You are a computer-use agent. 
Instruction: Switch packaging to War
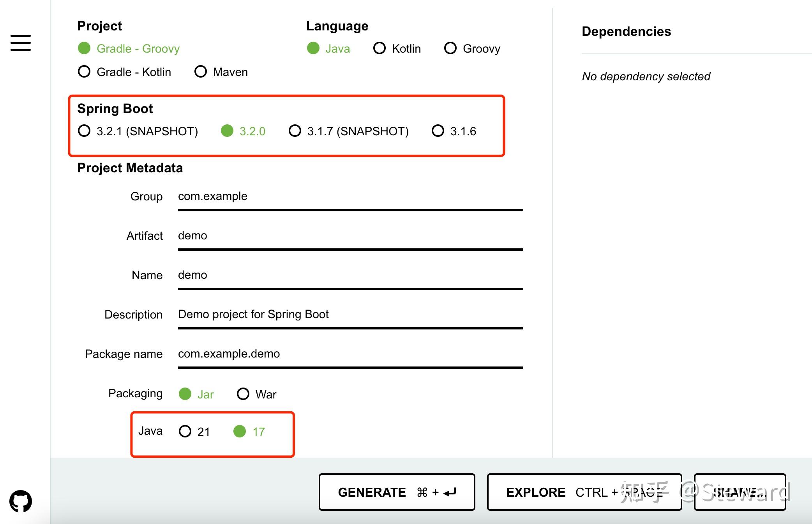(243, 394)
